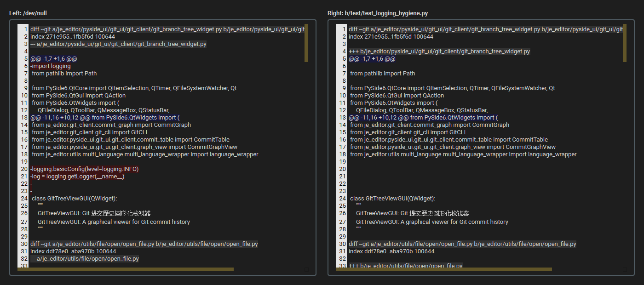Click 'class GitTreeViewGUI(QWidget):' in left pane
This screenshot has width=644, height=285.
(x=75, y=199)
